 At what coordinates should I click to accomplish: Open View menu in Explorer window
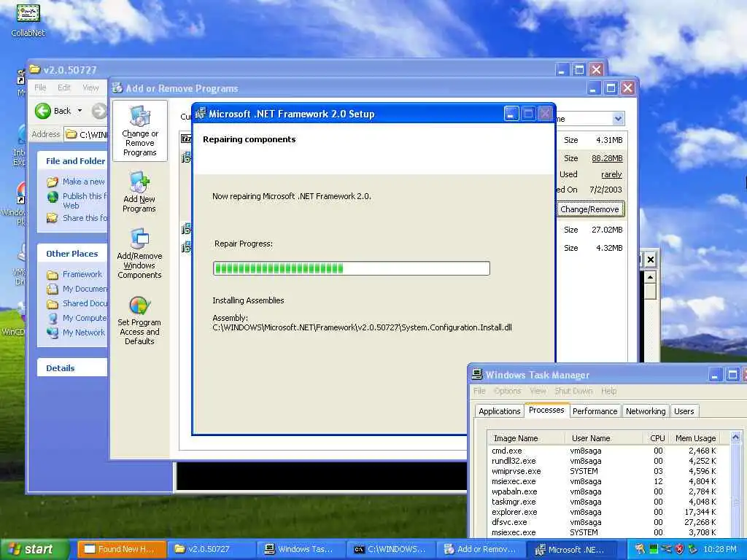click(90, 87)
